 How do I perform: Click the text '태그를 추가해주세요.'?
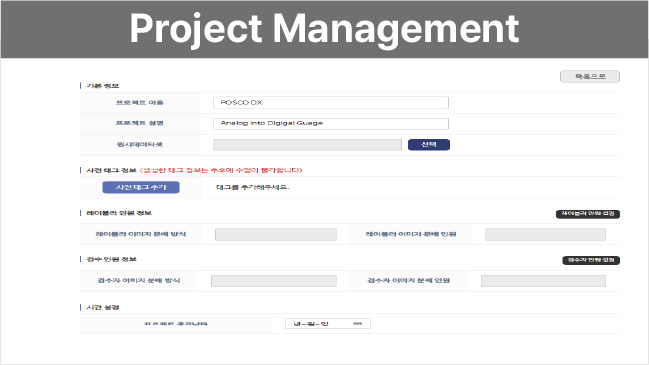tap(252, 187)
